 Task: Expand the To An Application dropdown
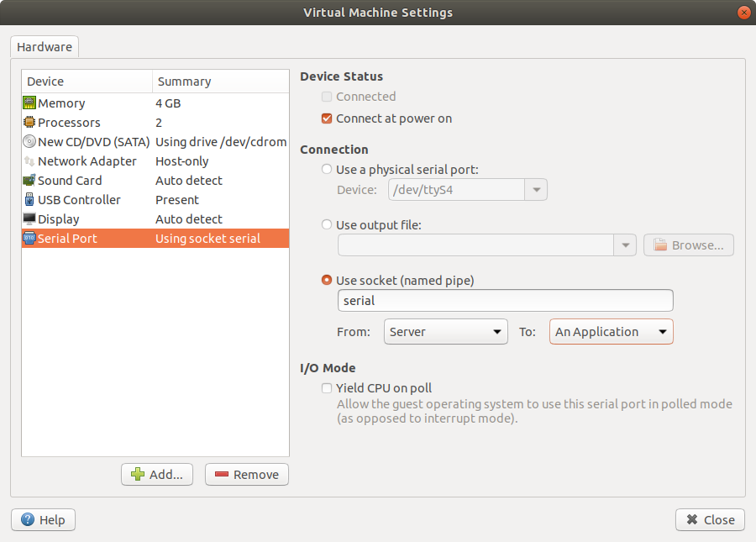611,331
